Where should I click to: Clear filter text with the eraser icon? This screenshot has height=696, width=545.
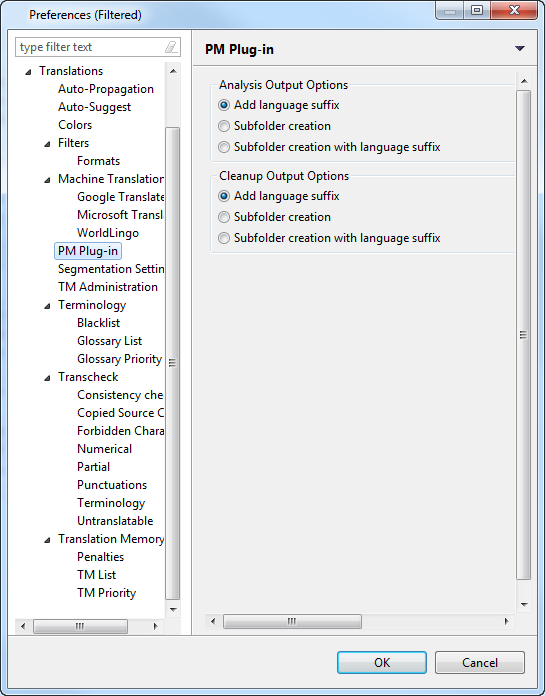tap(171, 47)
